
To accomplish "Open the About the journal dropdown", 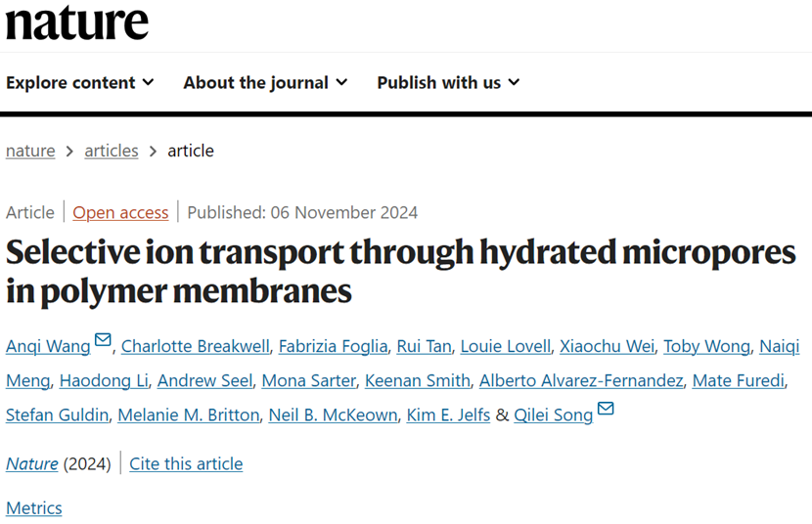I will (x=265, y=83).
